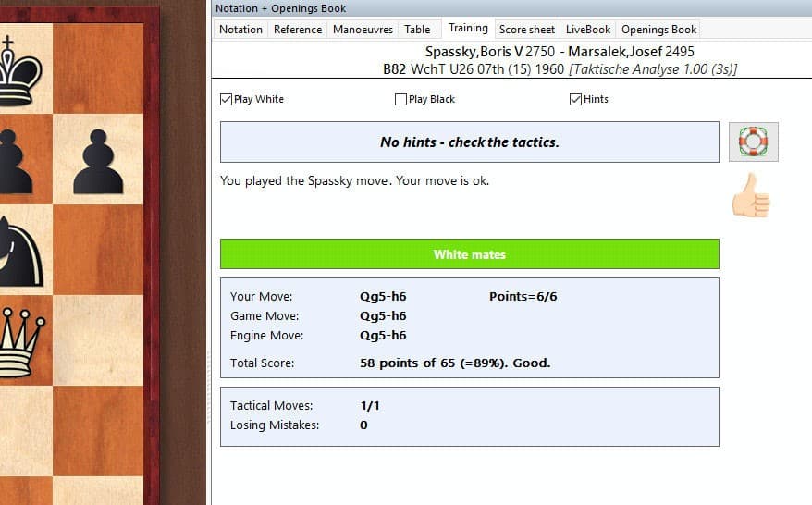Select the black king piece on the board
Viewport: 812px width, 505px height.
pos(19,69)
